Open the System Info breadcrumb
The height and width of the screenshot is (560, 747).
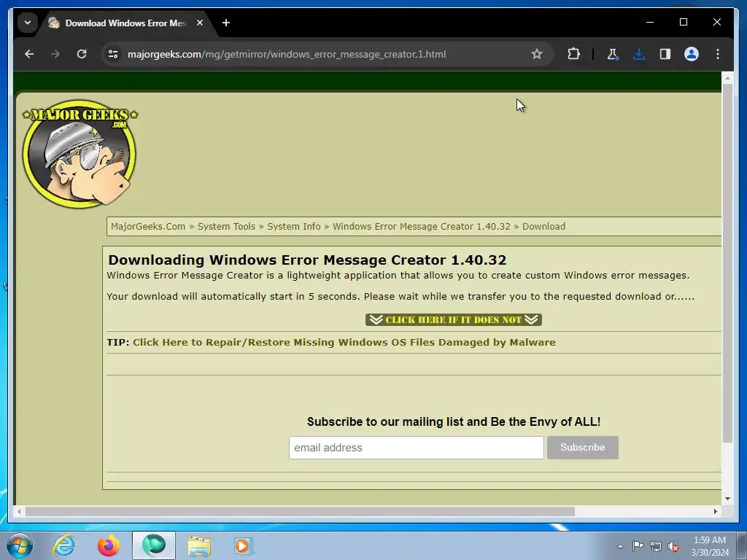[x=294, y=227]
